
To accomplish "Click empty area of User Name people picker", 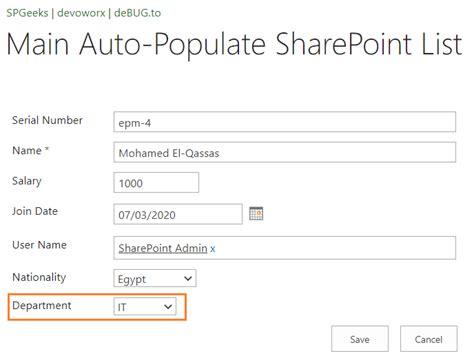I will tap(333, 248).
